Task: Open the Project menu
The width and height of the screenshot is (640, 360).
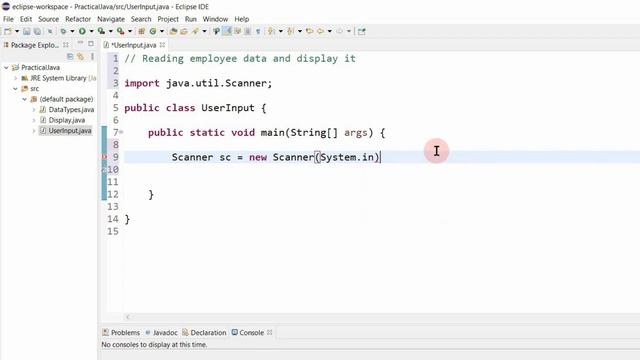Action: 168,19
